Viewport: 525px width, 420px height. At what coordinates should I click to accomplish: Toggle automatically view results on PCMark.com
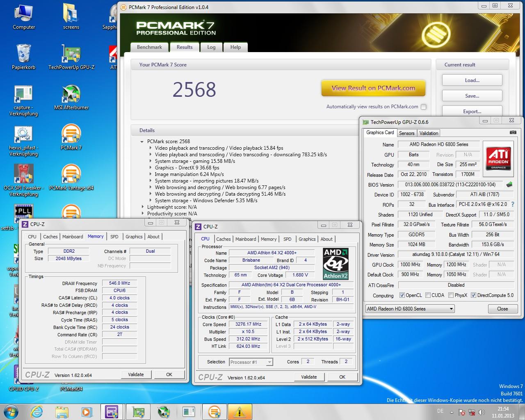(x=424, y=107)
